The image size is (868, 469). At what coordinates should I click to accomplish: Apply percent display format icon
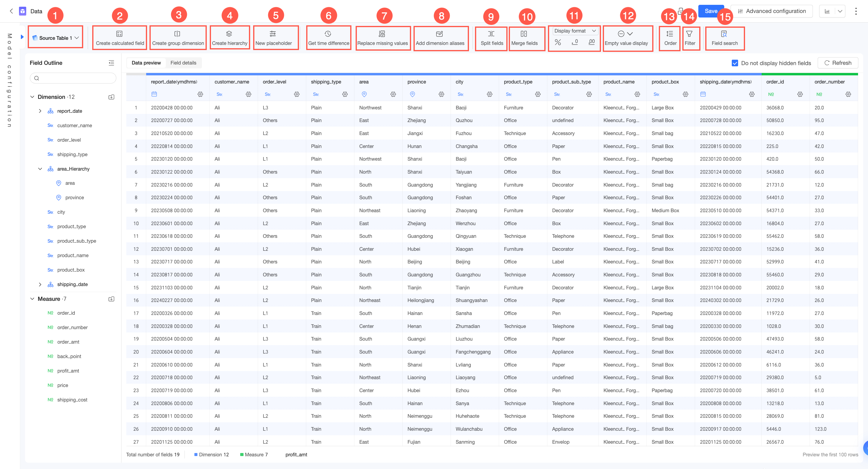[x=558, y=42]
